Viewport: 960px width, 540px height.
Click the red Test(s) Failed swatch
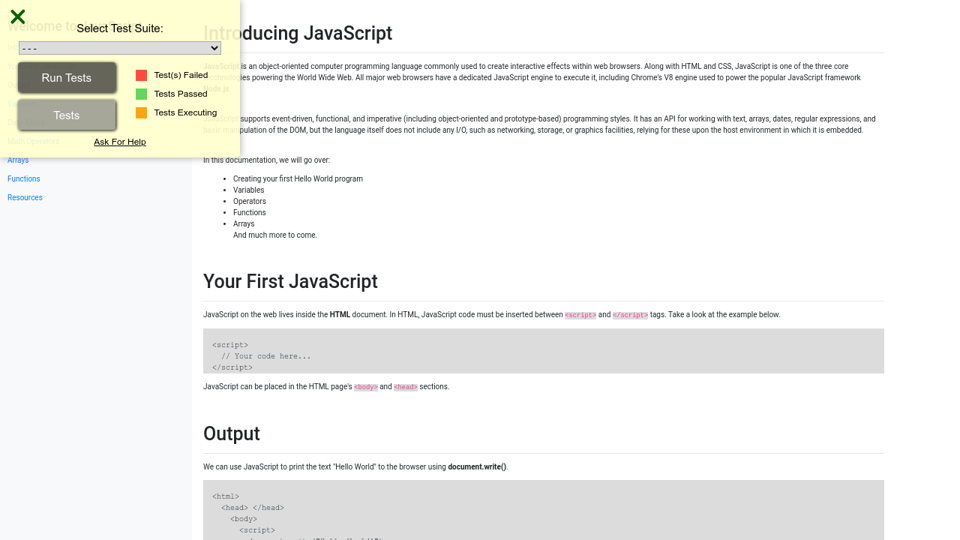coord(141,75)
